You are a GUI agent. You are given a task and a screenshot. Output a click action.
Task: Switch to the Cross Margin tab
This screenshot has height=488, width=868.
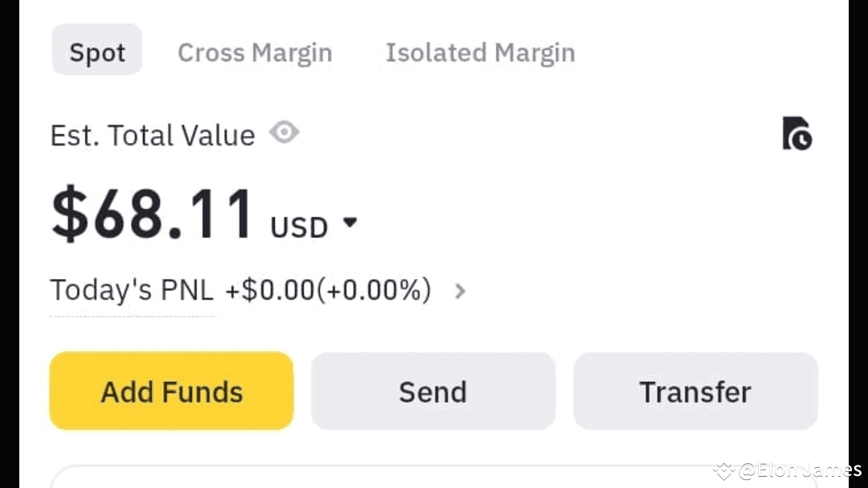click(255, 53)
